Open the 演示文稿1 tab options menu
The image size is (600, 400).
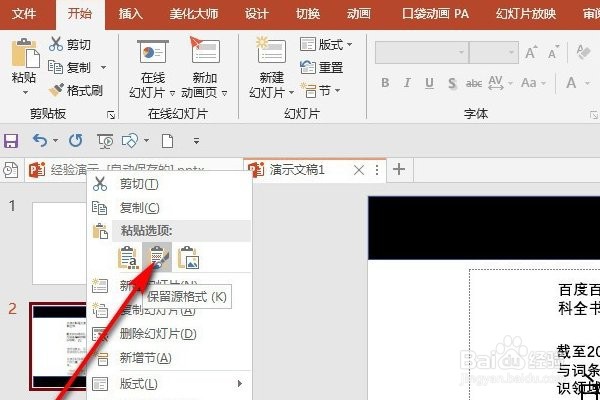[377, 170]
